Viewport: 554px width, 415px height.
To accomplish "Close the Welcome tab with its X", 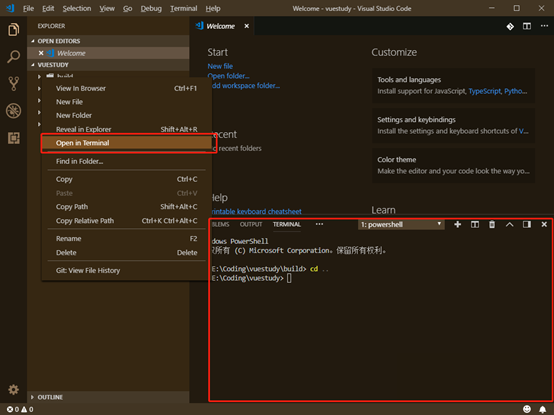I will pyautogui.click(x=247, y=26).
